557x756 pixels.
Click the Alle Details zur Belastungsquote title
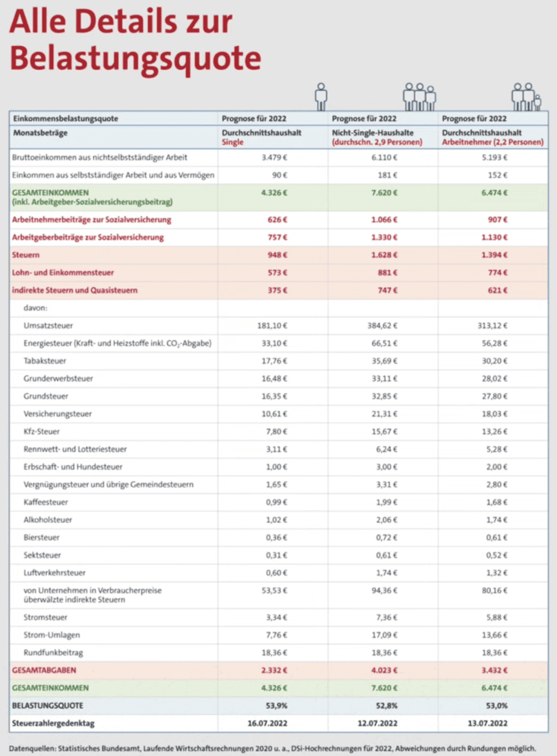tap(135, 41)
